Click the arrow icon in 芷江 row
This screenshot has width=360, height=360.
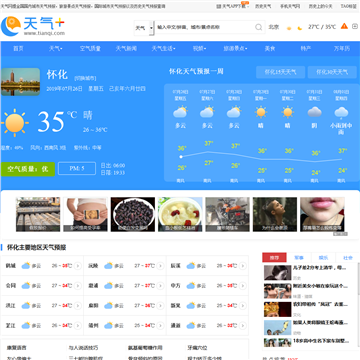[x=78, y=325]
